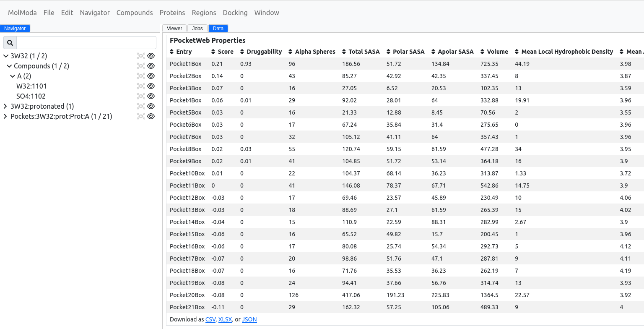
Task: Download table as XLSX
Action: (225, 319)
